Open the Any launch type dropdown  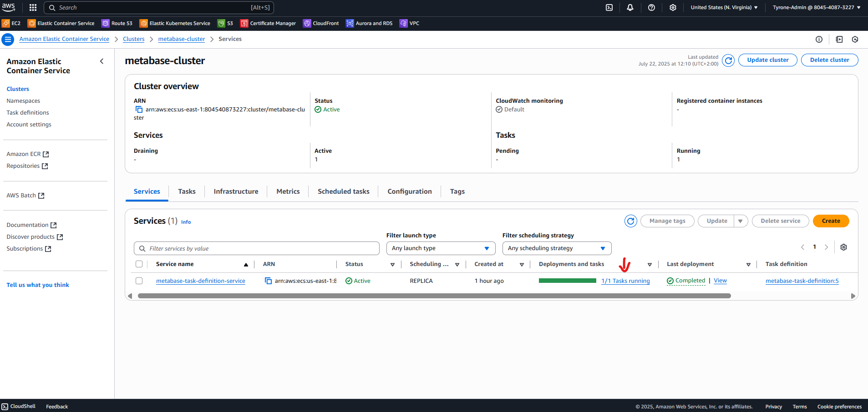point(440,248)
